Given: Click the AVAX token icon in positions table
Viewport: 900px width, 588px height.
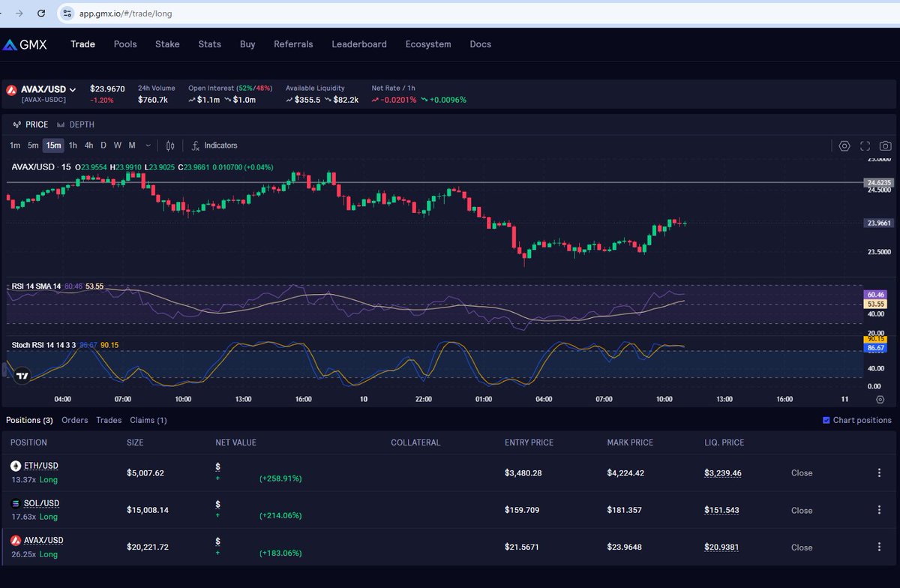Looking at the screenshot, I should tap(16, 540).
